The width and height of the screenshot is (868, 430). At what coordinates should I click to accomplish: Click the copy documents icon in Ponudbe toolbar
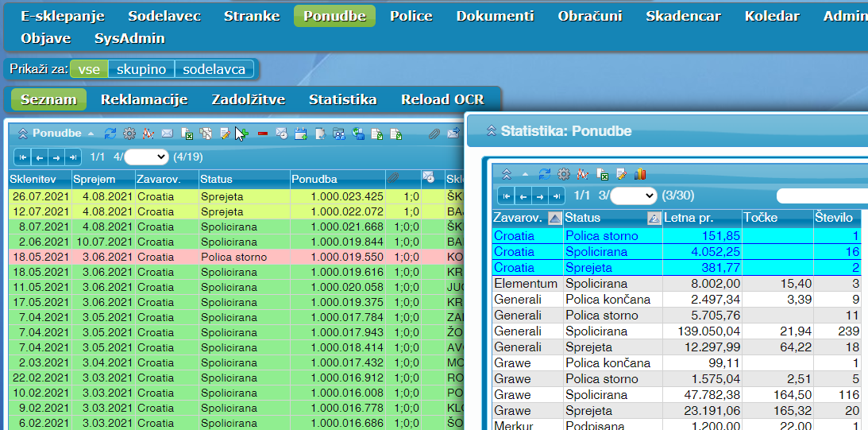(206, 133)
